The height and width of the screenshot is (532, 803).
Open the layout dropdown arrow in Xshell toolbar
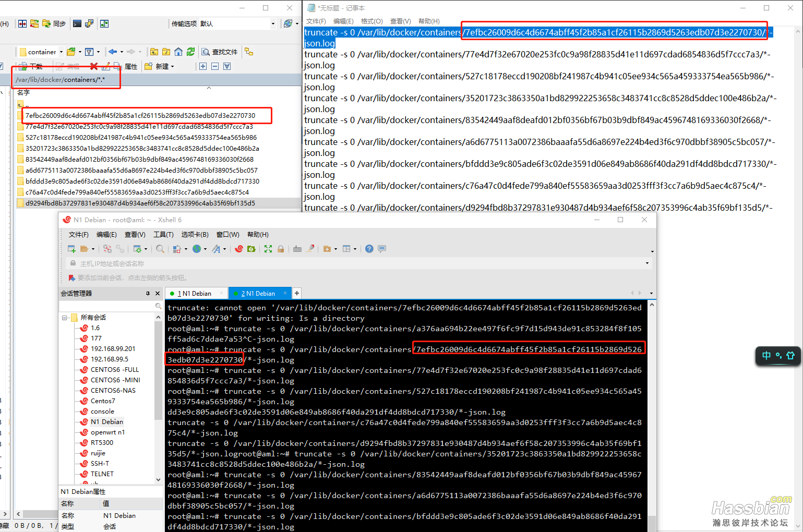355,249
